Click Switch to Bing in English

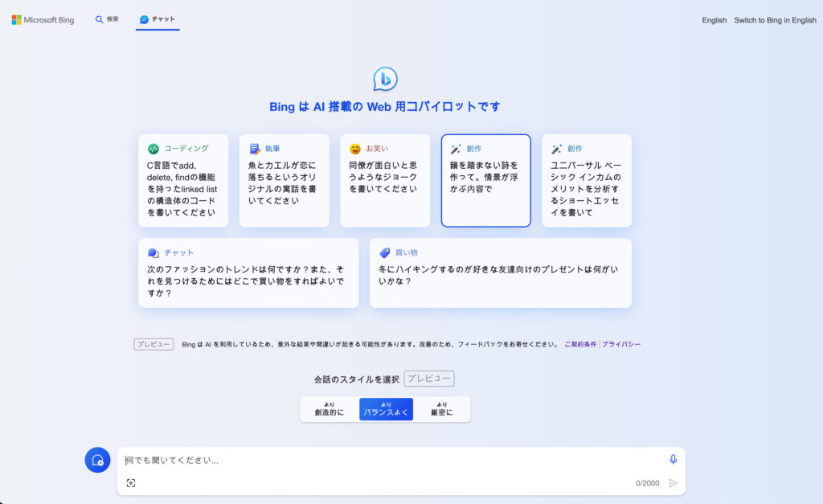(776, 20)
